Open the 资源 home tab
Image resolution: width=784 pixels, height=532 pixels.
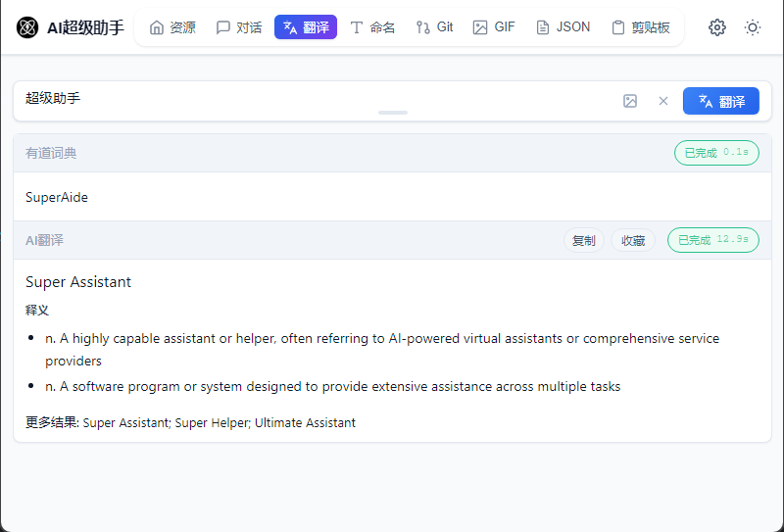pos(172,27)
